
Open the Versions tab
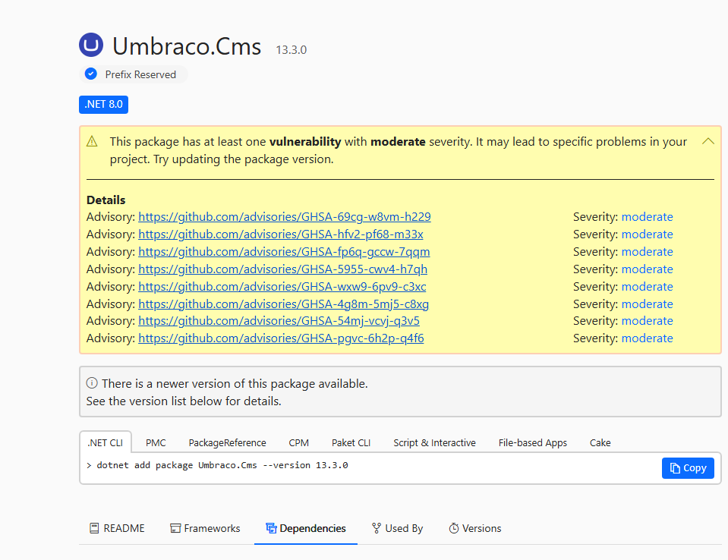coord(474,528)
